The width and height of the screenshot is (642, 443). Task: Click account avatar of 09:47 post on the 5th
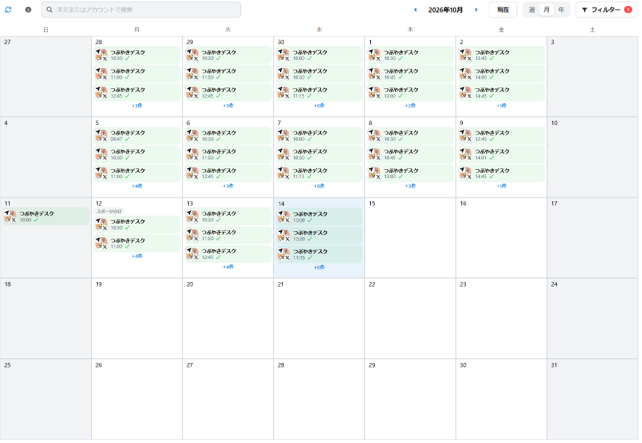(x=101, y=136)
